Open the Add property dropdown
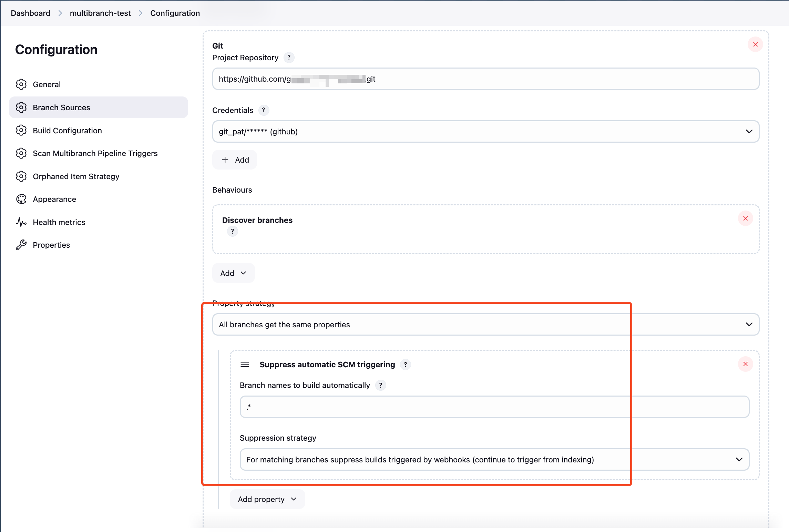The width and height of the screenshot is (789, 532). [x=267, y=499]
